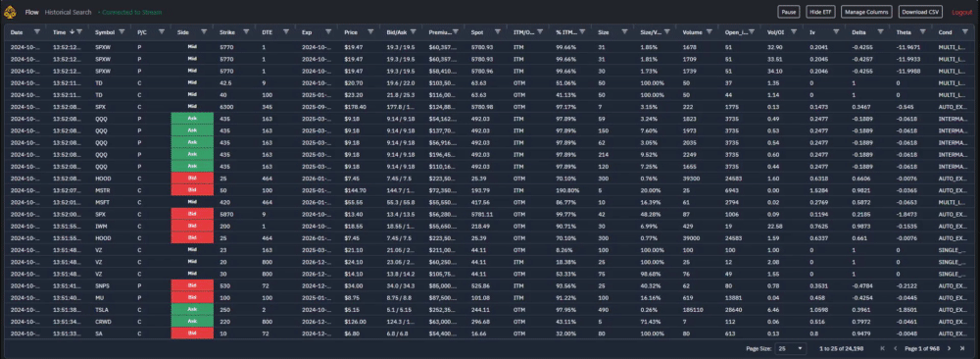The height and width of the screenshot is (359, 980).
Task: Click the $126.00 price cell
Action: pyautogui.click(x=355, y=322)
